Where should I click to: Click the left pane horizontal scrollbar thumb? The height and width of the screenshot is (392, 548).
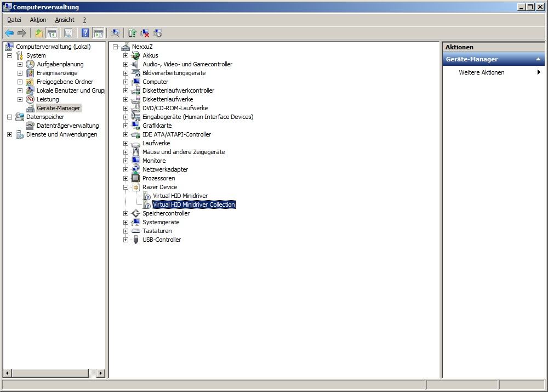[50, 373]
